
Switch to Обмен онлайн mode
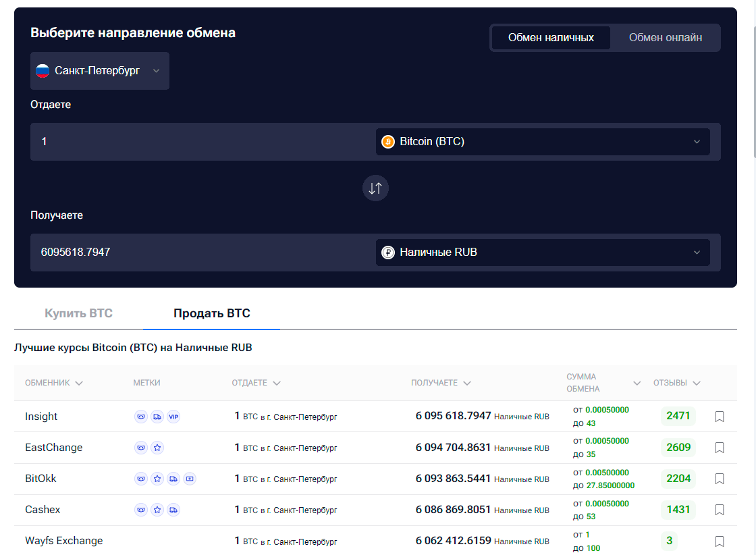(666, 38)
